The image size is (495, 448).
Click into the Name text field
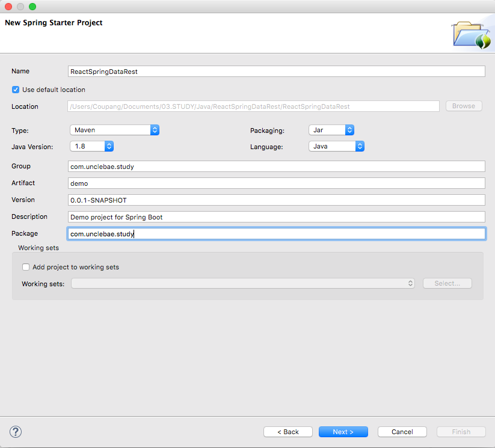[277, 72]
